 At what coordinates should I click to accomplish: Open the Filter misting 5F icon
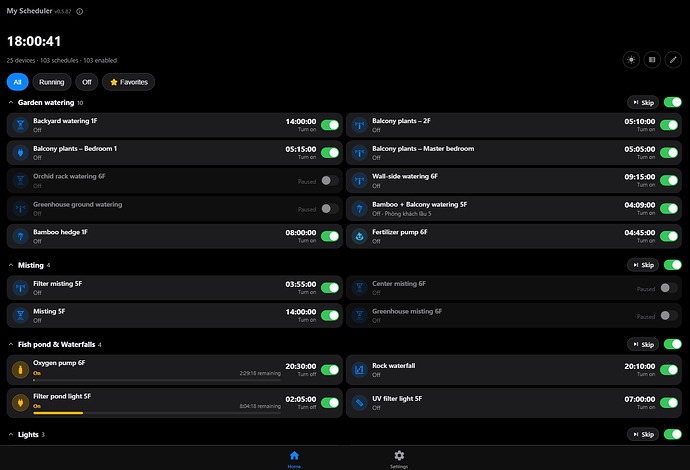[x=20, y=288]
